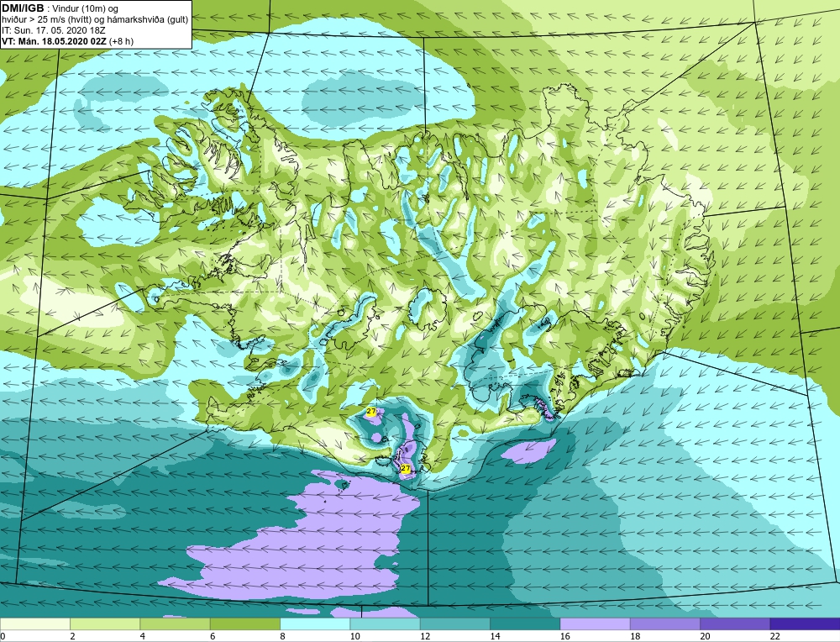Click the 'DMI/IGB' title text

(23, 8)
